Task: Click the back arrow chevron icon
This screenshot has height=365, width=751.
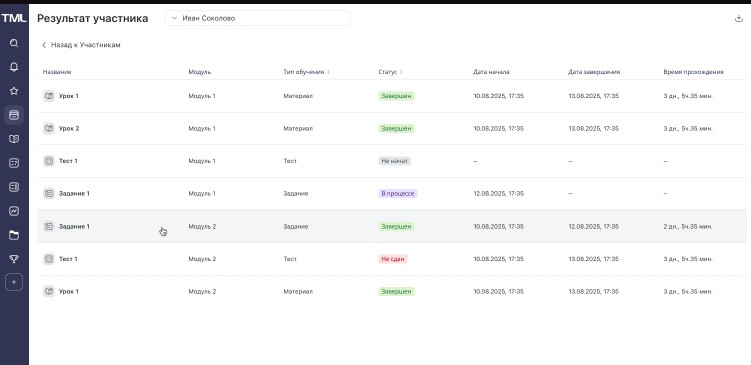Action: pyautogui.click(x=44, y=45)
